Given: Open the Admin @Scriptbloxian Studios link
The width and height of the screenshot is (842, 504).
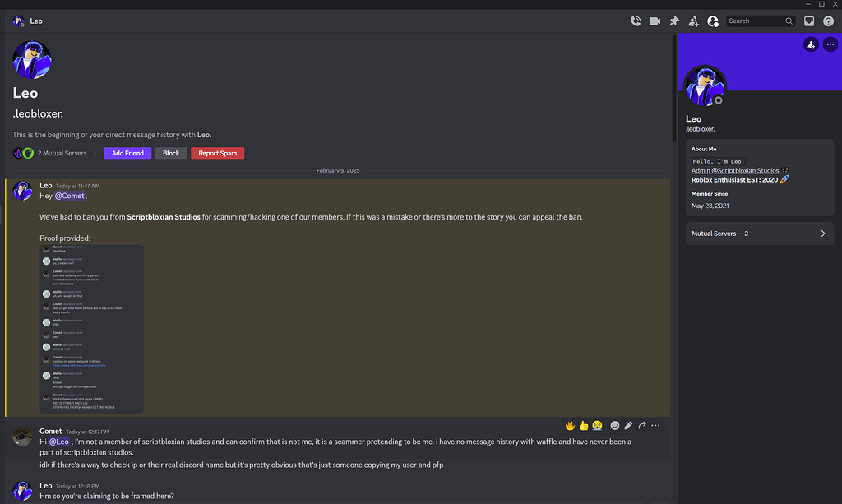Looking at the screenshot, I should tap(735, 170).
